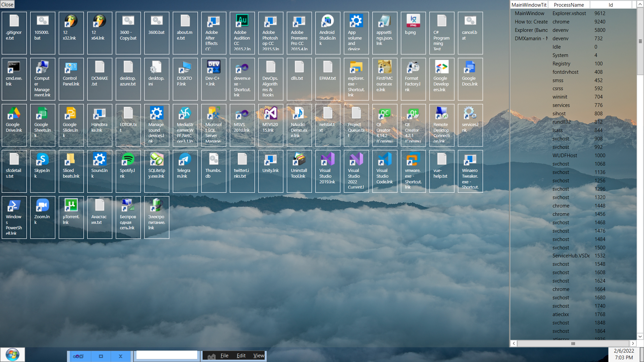Viewport: 644px width, 362px height.
Task: Open the Edit menu in taskbar
Action: [x=241, y=356]
